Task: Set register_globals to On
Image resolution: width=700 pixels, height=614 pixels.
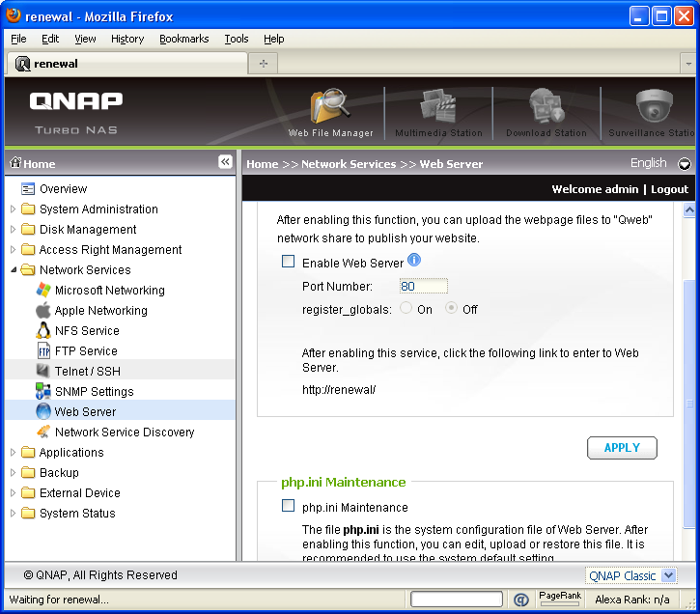Action: (x=405, y=309)
